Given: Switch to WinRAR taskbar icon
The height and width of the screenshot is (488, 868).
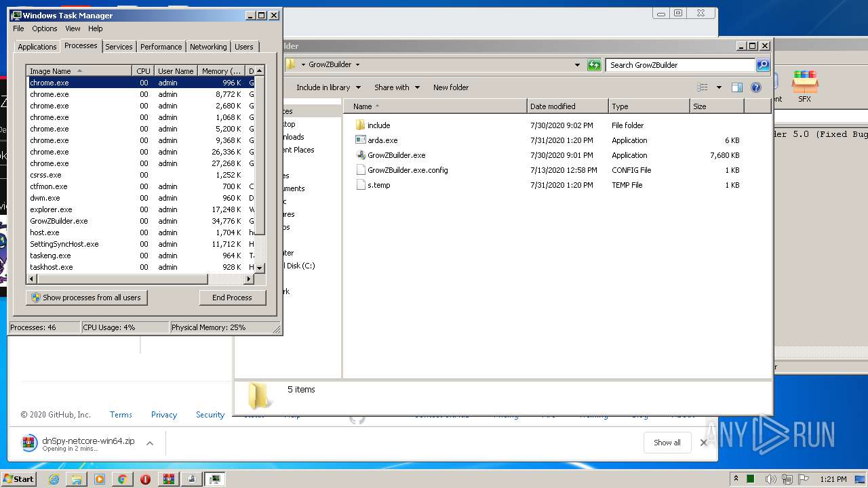Looking at the screenshot, I should [169, 479].
